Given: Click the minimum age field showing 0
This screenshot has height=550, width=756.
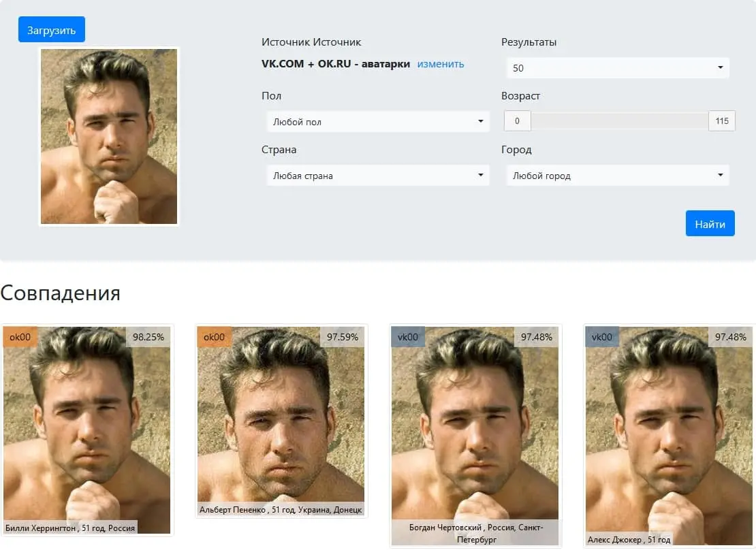Looking at the screenshot, I should (x=518, y=121).
